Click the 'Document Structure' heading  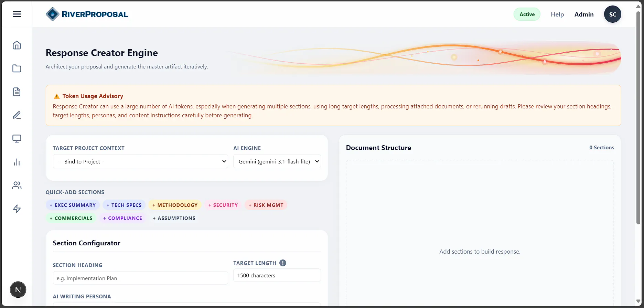pos(378,148)
